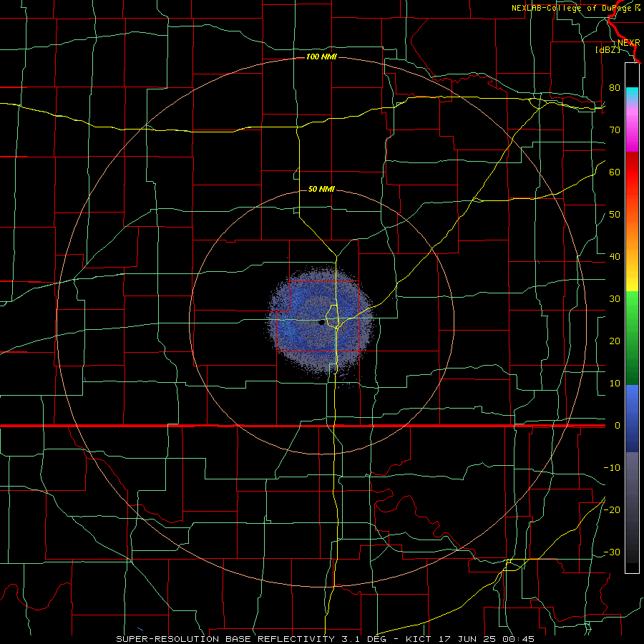Click the '-10' value on the dBZ scale
The width and height of the screenshot is (644, 644).
pyautogui.click(x=612, y=468)
